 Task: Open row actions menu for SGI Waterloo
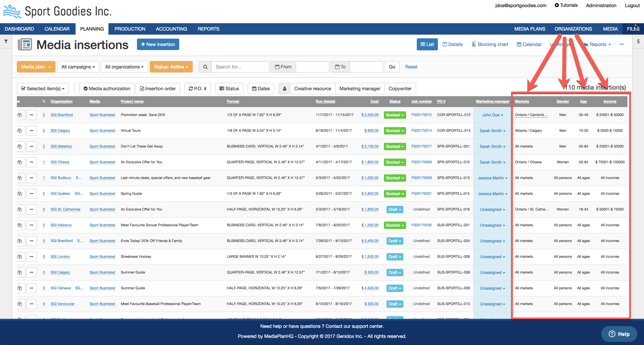tap(32, 147)
